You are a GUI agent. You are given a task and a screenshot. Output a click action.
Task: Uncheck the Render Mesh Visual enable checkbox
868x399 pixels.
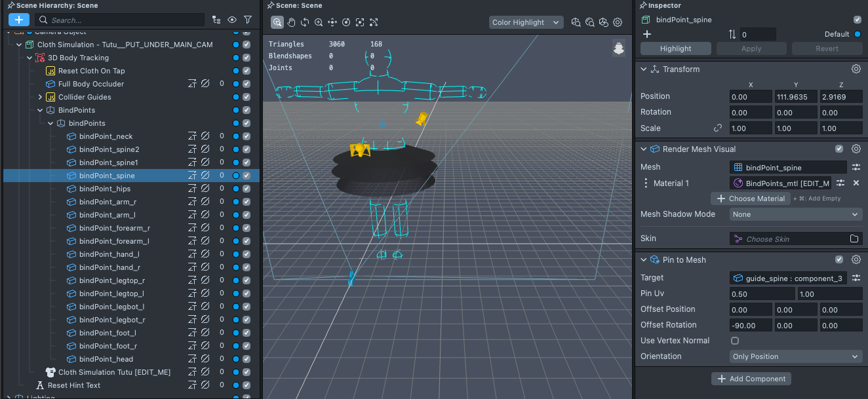coord(839,149)
